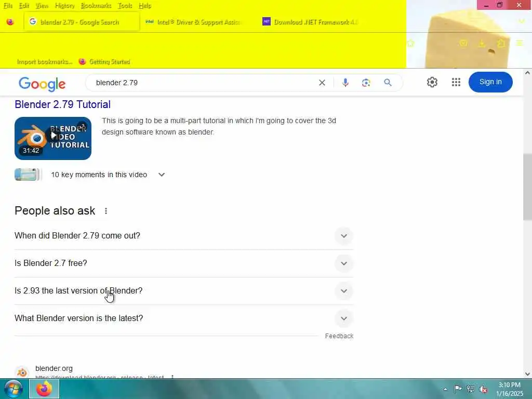This screenshot has width=532, height=399.
Task: Open the blender.org search result
Action: (x=54, y=368)
